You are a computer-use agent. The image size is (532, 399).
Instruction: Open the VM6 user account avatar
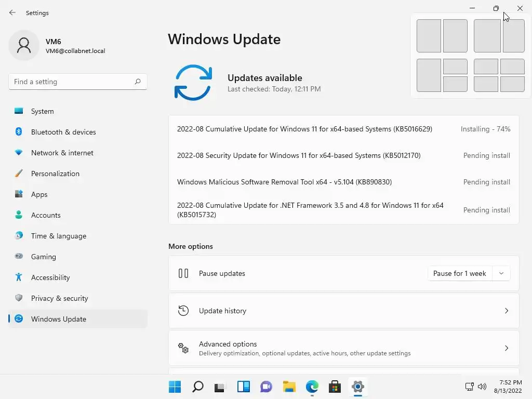click(24, 46)
